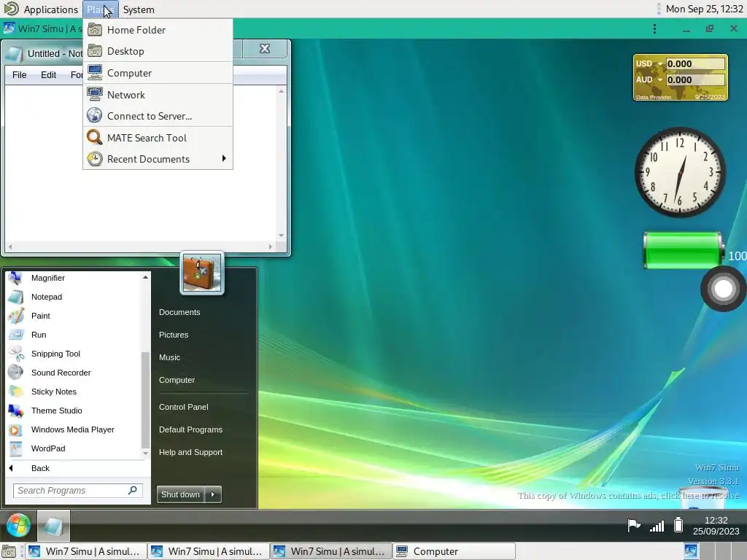
Task: Open the System menu in top panel
Action: (139, 9)
